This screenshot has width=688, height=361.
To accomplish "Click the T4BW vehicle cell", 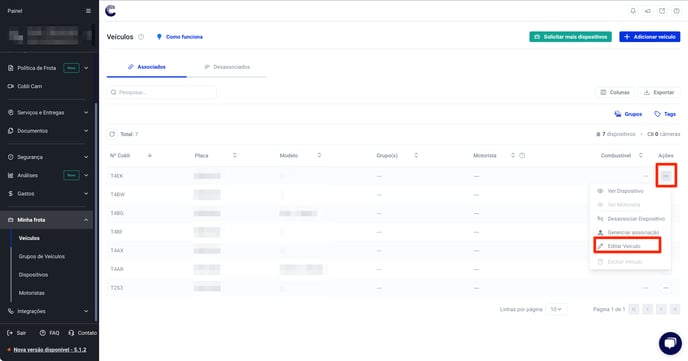I will click(118, 194).
